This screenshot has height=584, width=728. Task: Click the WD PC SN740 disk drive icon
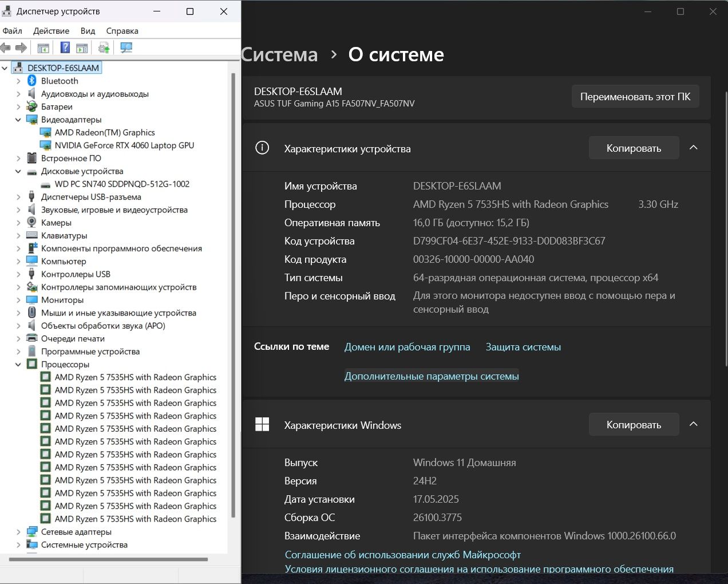(46, 184)
